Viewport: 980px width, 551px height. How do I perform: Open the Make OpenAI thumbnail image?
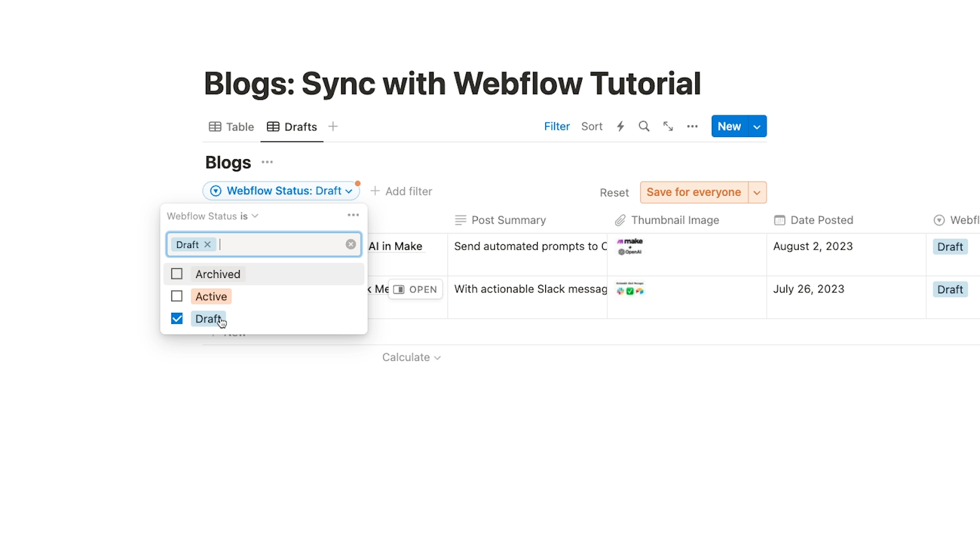(x=630, y=247)
